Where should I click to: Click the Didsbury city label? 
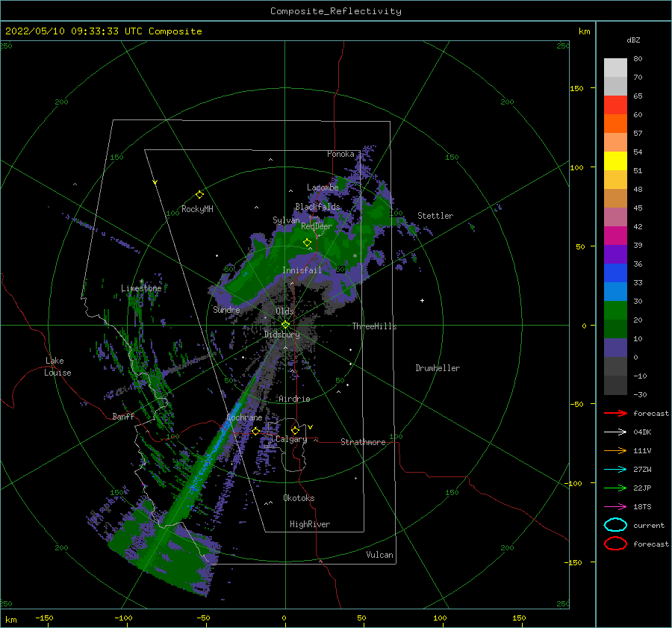coord(281,335)
